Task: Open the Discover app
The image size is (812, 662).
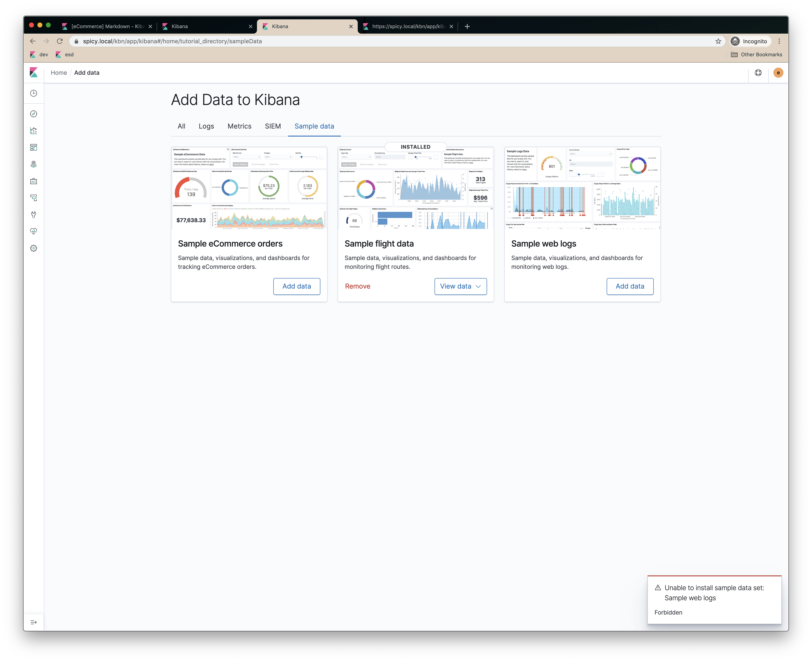Action: coord(34,113)
